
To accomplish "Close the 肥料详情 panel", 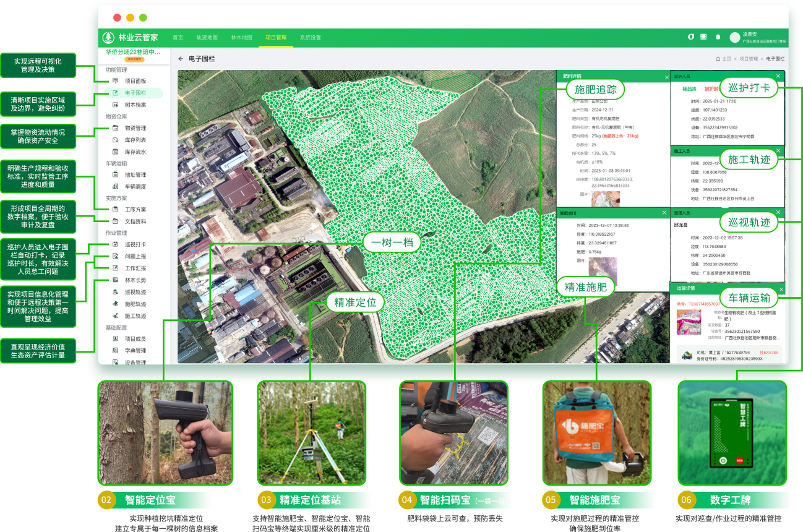I will [666, 77].
